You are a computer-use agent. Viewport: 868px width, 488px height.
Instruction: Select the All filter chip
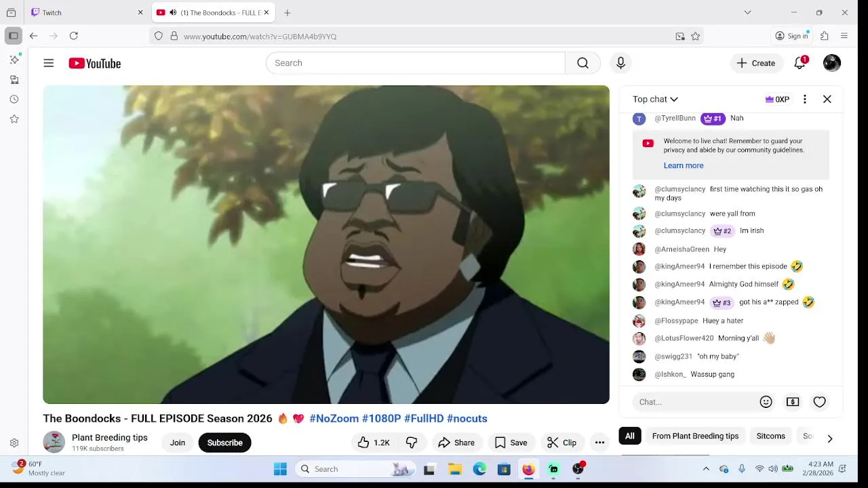pos(630,436)
